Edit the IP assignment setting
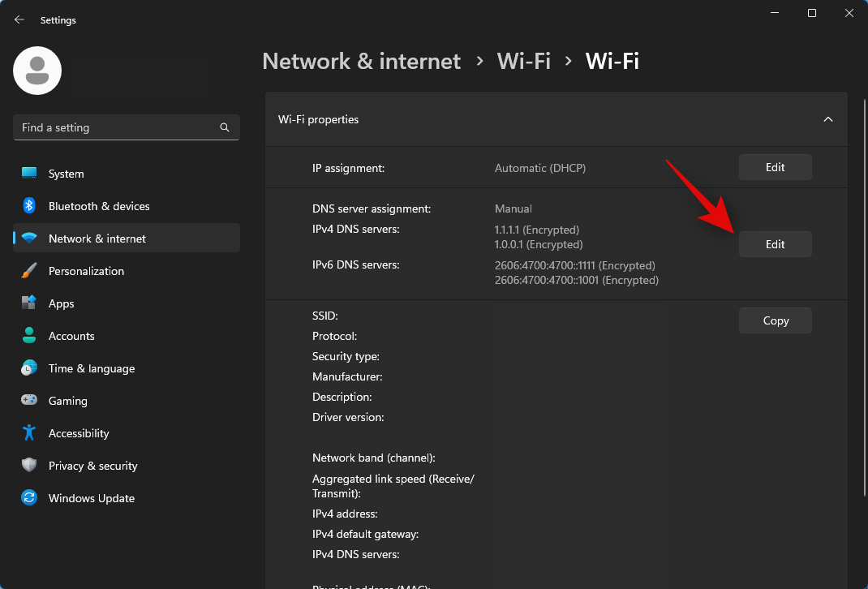Screen dimensions: 868x589 (775, 167)
